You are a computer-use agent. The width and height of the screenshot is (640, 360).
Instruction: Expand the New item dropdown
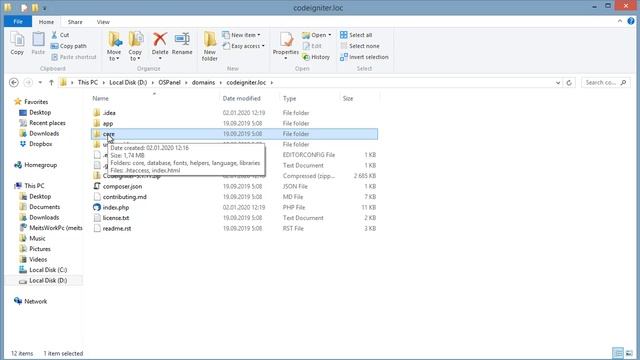(259, 35)
